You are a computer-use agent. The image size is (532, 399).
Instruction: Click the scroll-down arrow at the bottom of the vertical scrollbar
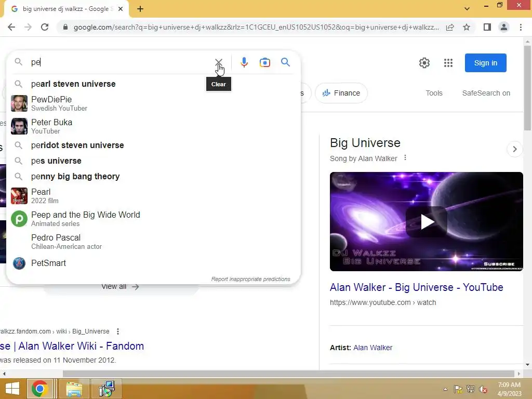click(x=527, y=365)
